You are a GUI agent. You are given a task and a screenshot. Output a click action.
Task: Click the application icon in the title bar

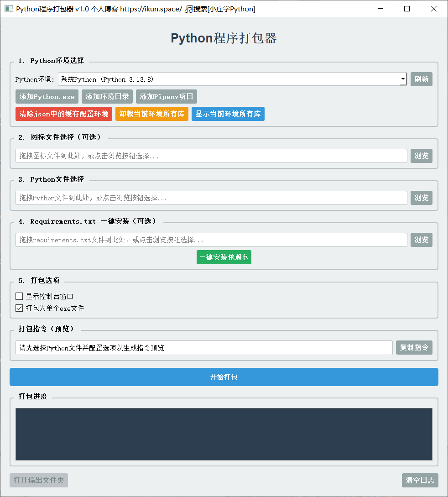(9, 9)
